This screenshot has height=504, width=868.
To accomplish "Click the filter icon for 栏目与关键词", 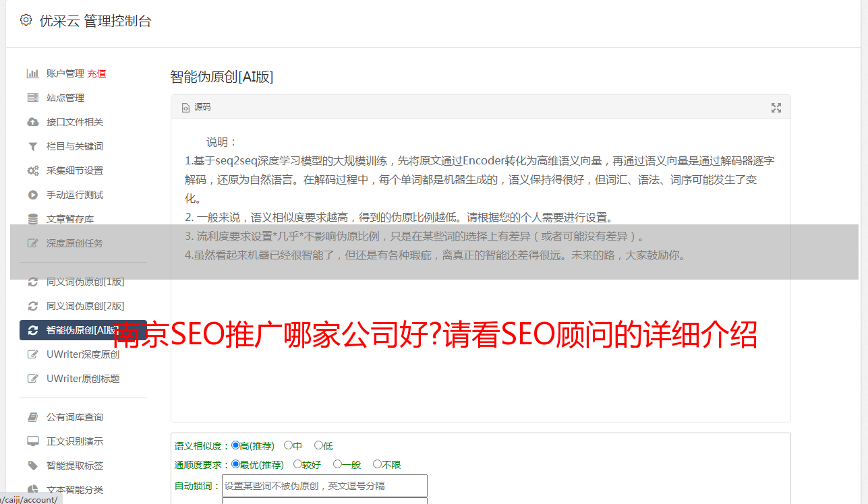I will 32,146.
